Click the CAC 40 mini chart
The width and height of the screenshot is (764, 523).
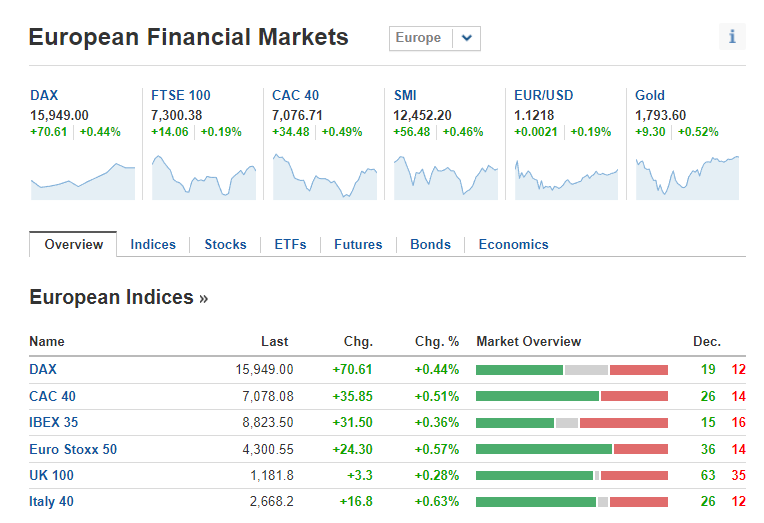[325, 177]
